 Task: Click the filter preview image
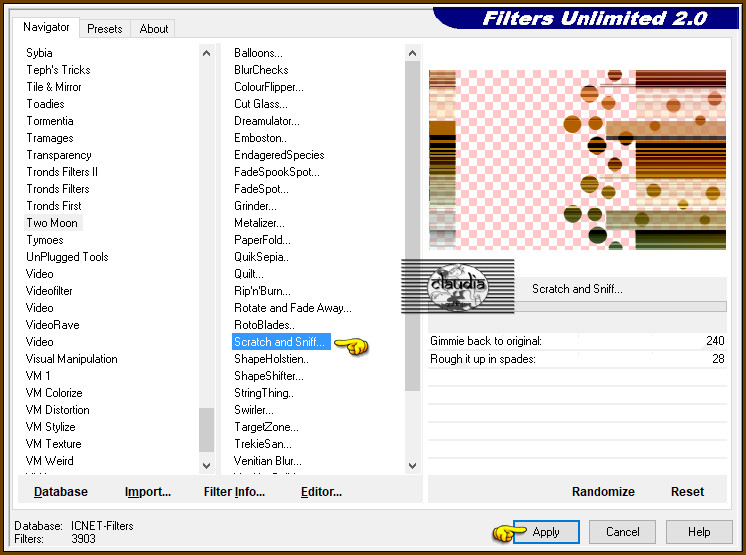(x=577, y=160)
